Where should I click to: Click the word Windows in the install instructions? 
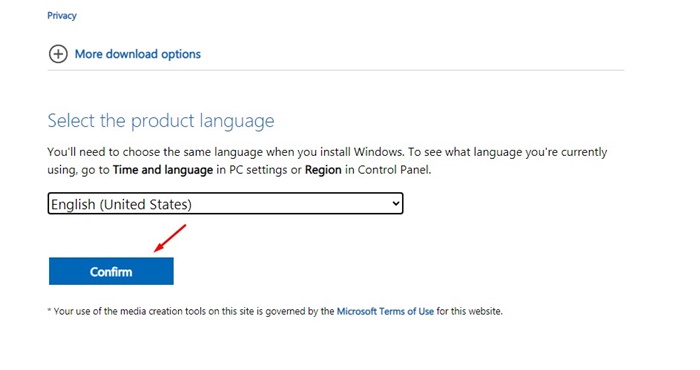pos(379,152)
